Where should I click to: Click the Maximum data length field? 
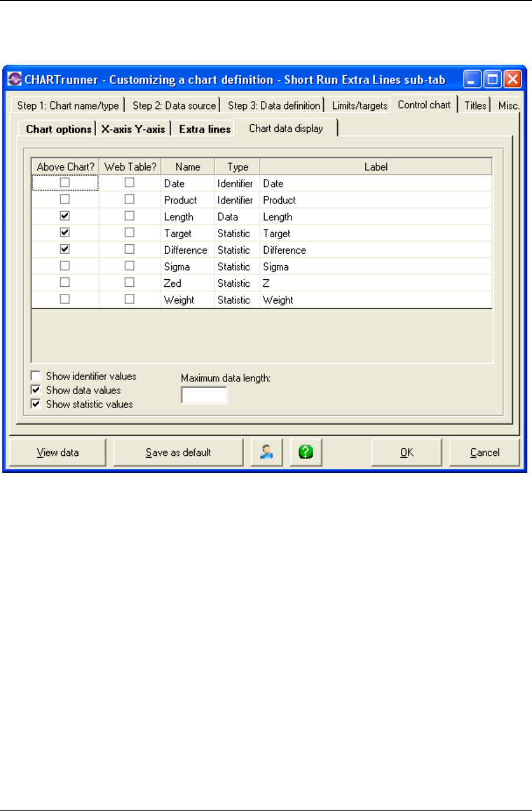point(204,395)
